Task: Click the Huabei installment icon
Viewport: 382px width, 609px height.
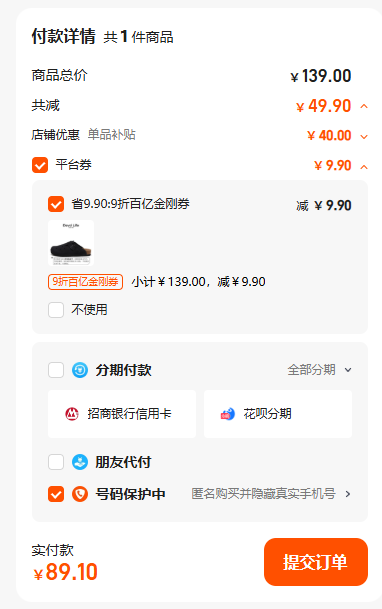Action: tap(228, 414)
